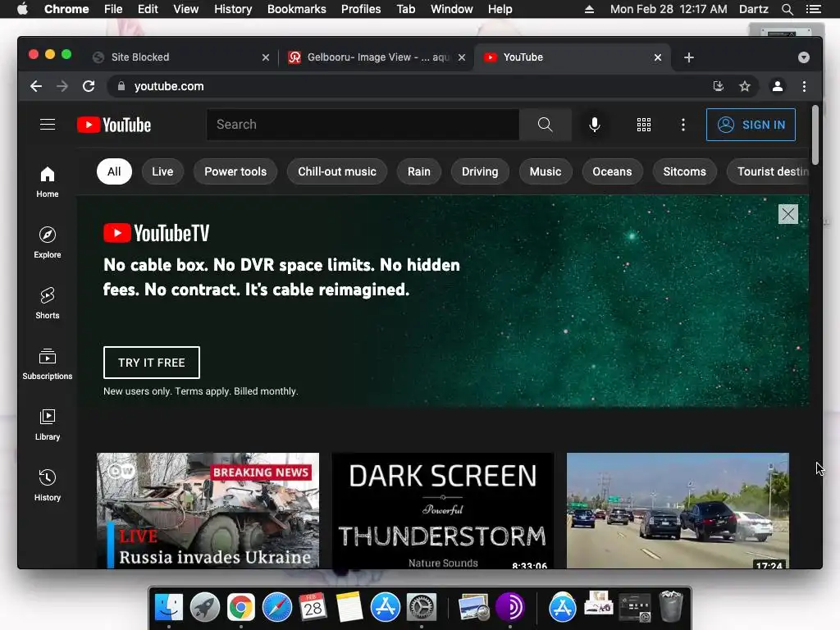Select the Power tools chip
The width and height of the screenshot is (840, 630).
(x=235, y=172)
